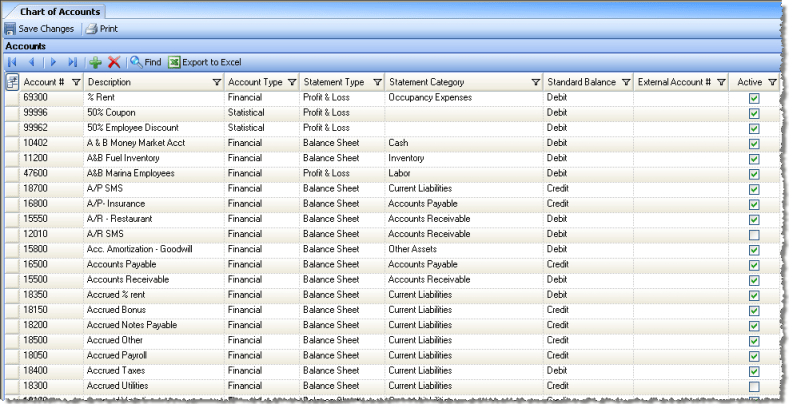Click account number 99996
Screen dimensions: 789x404
click(35, 112)
